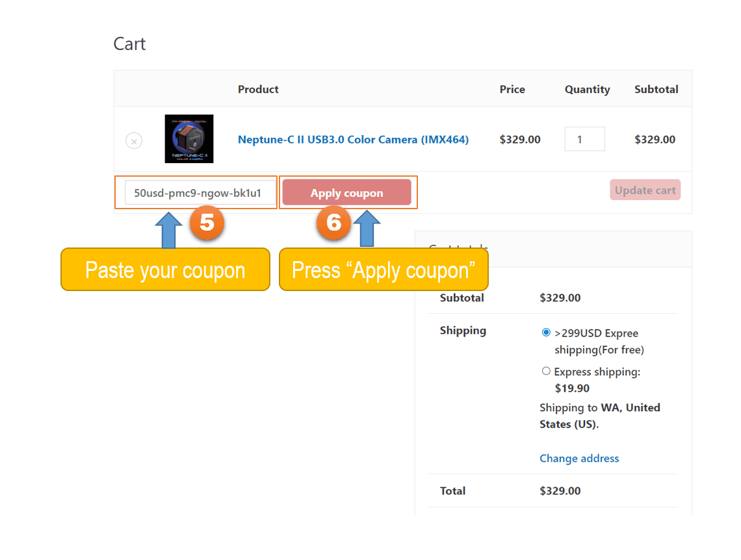Screen dimensions: 741x560
Task: Click the orange step 6 badge
Action: click(x=333, y=223)
